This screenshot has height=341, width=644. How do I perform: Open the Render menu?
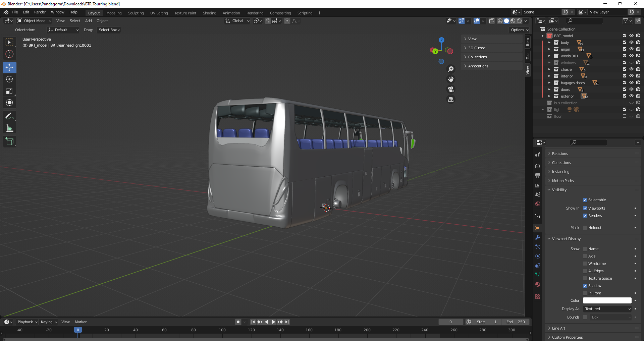coord(40,12)
